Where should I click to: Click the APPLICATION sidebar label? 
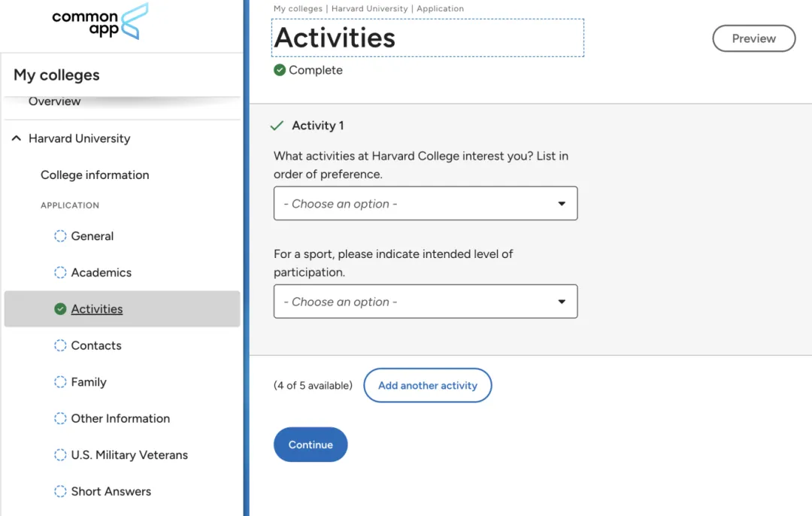tap(70, 205)
